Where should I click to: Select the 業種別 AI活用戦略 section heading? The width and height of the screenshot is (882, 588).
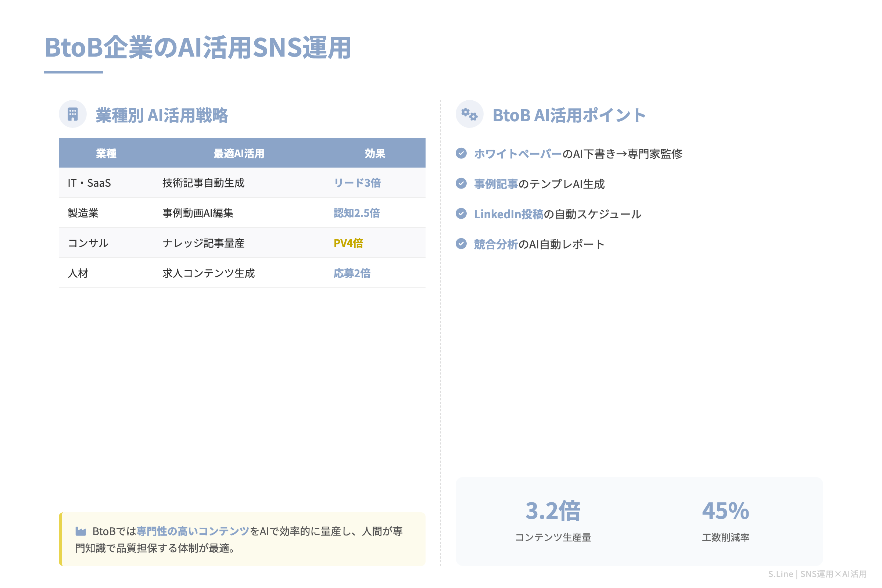[x=163, y=115]
